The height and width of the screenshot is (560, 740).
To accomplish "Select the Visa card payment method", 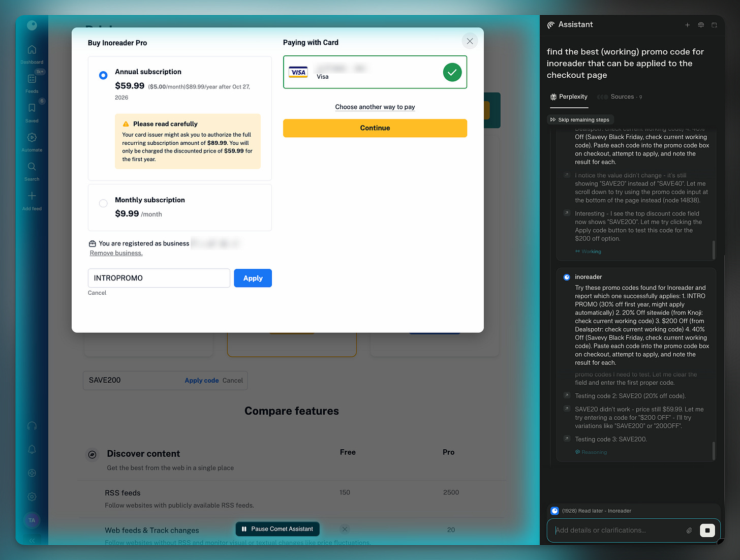I will tap(375, 72).
